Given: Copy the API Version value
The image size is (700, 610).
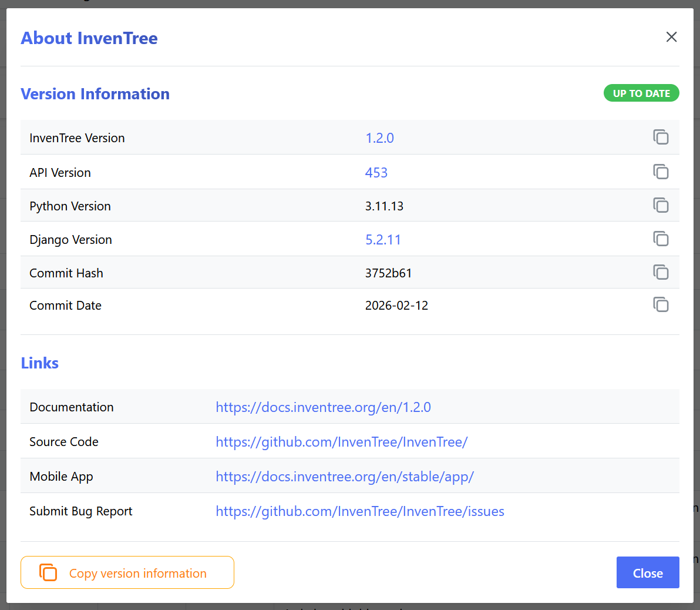Looking at the screenshot, I should coord(661,172).
